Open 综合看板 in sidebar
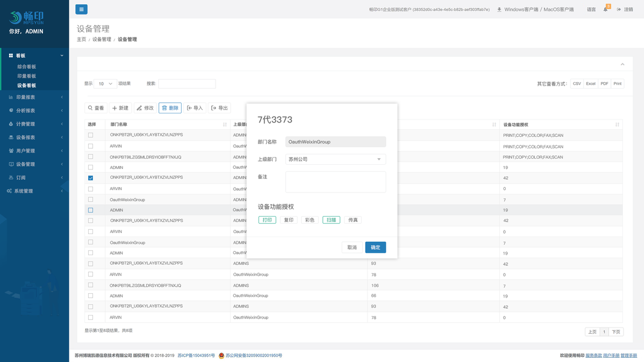The height and width of the screenshot is (362, 644). click(27, 66)
